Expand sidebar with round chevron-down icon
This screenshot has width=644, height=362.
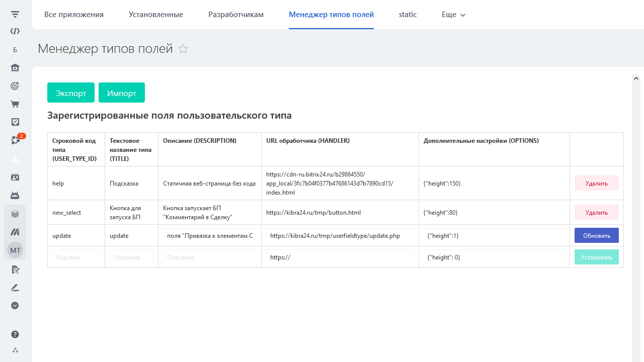[x=15, y=305]
